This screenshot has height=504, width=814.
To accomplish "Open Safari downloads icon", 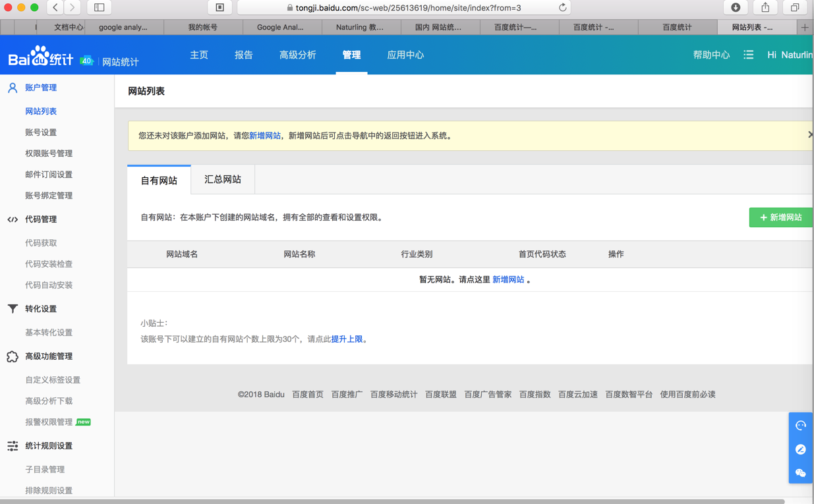I will pos(736,7).
